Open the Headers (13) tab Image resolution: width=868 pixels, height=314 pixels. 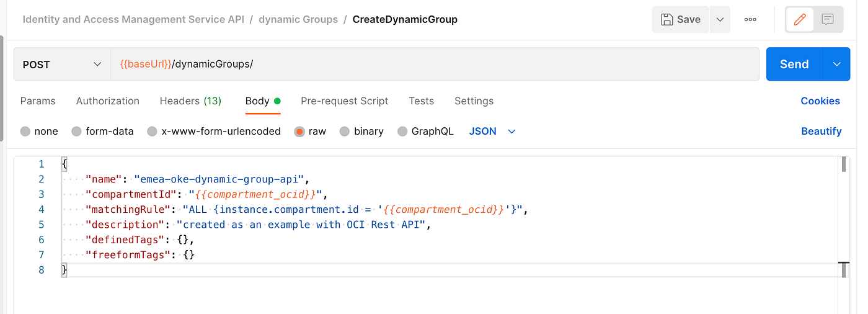pyautogui.click(x=190, y=101)
